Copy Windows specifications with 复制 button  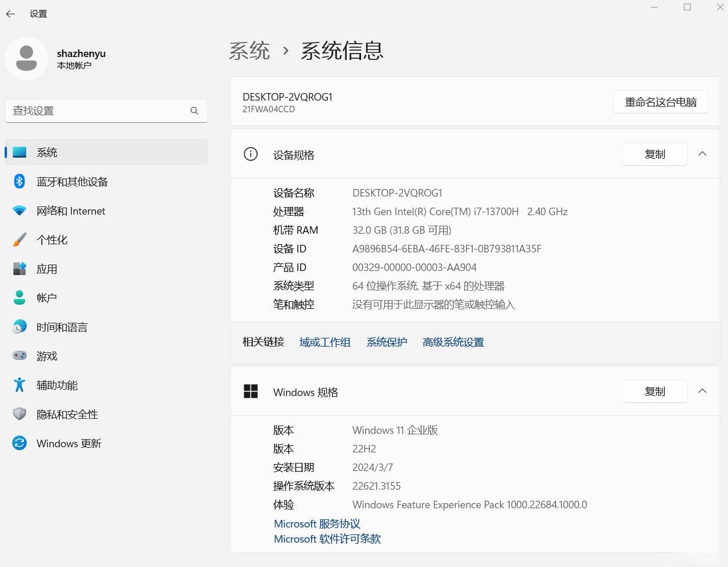(x=655, y=391)
